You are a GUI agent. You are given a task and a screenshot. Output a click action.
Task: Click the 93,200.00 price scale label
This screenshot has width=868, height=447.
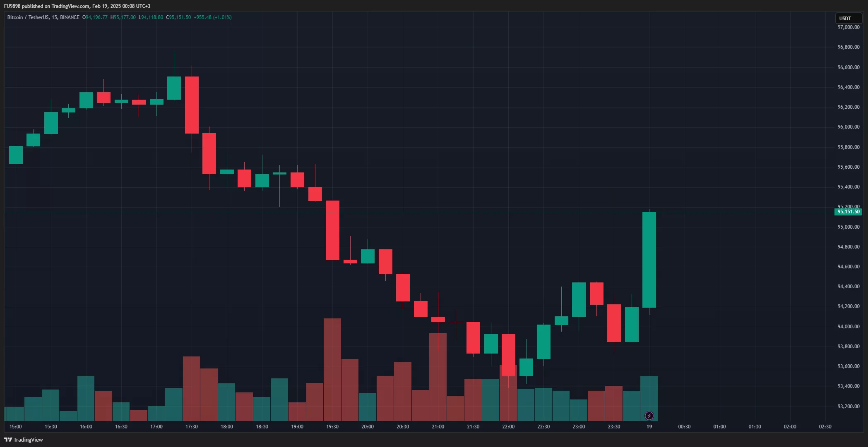(x=848, y=406)
